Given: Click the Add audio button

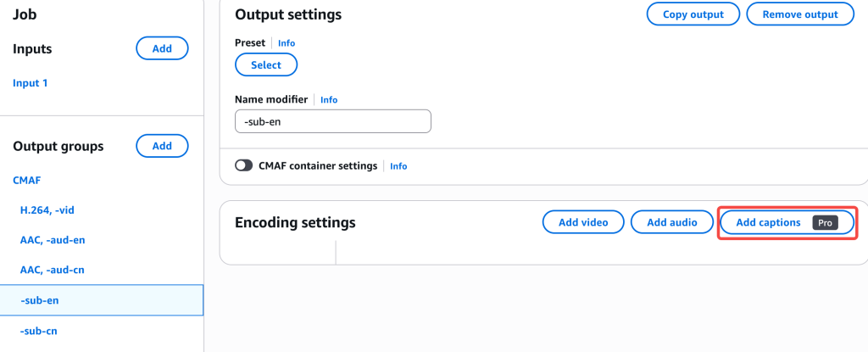Looking at the screenshot, I should [672, 222].
